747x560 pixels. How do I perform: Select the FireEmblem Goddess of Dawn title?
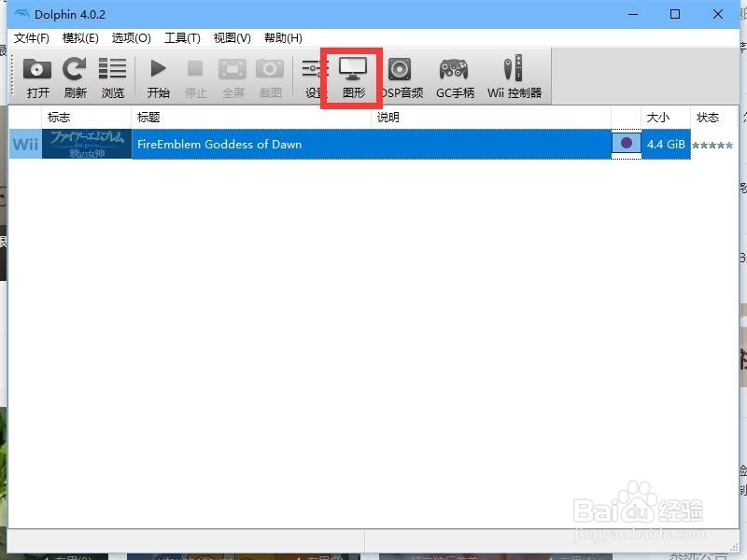coord(219,145)
